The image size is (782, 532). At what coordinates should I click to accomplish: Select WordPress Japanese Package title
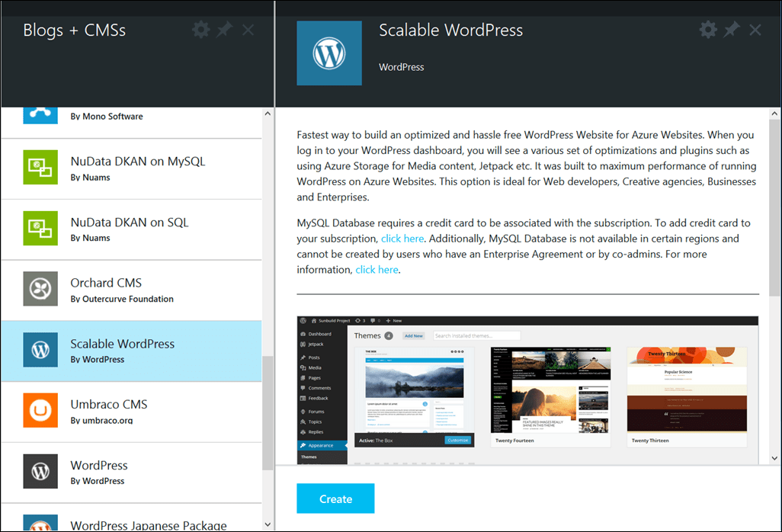[x=149, y=525]
